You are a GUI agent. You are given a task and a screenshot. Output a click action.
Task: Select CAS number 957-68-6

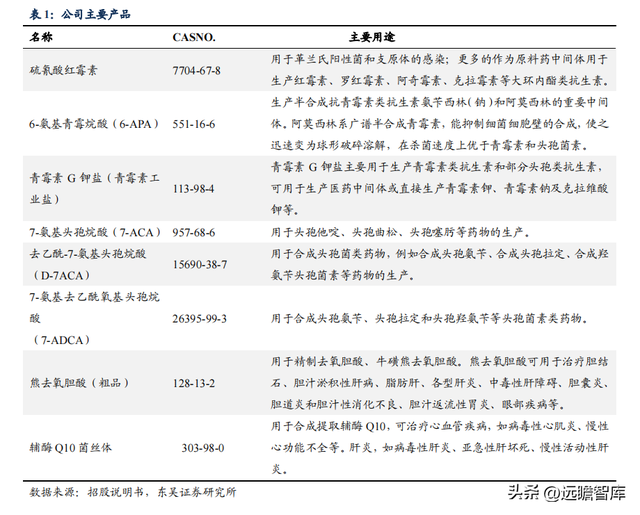pos(193,232)
